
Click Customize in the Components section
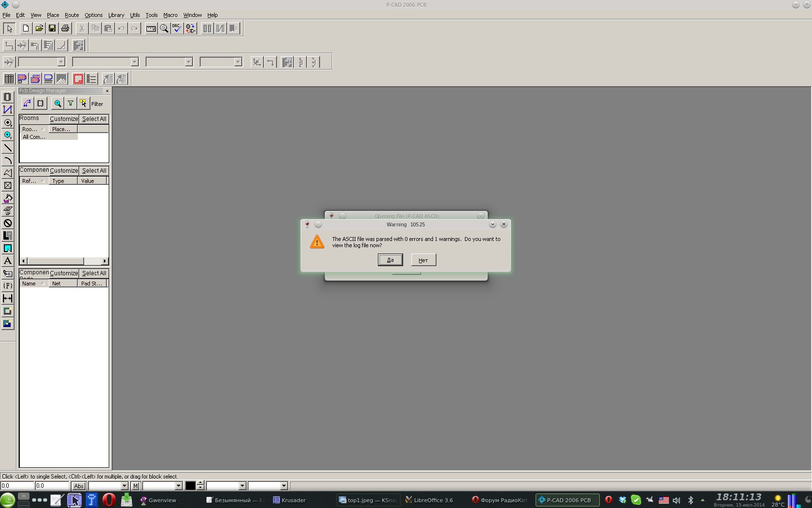click(64, 171)
